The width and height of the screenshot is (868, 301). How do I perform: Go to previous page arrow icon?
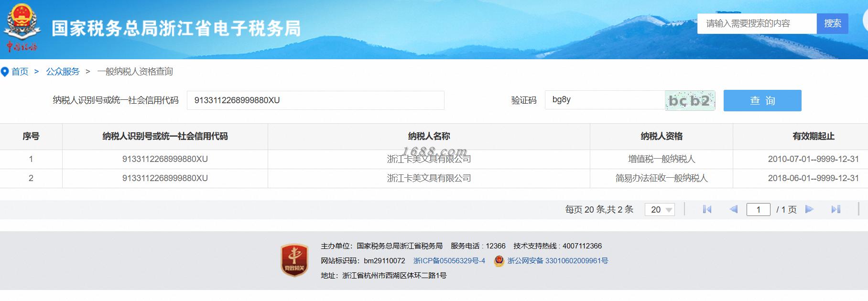click(x=733, y=209)
